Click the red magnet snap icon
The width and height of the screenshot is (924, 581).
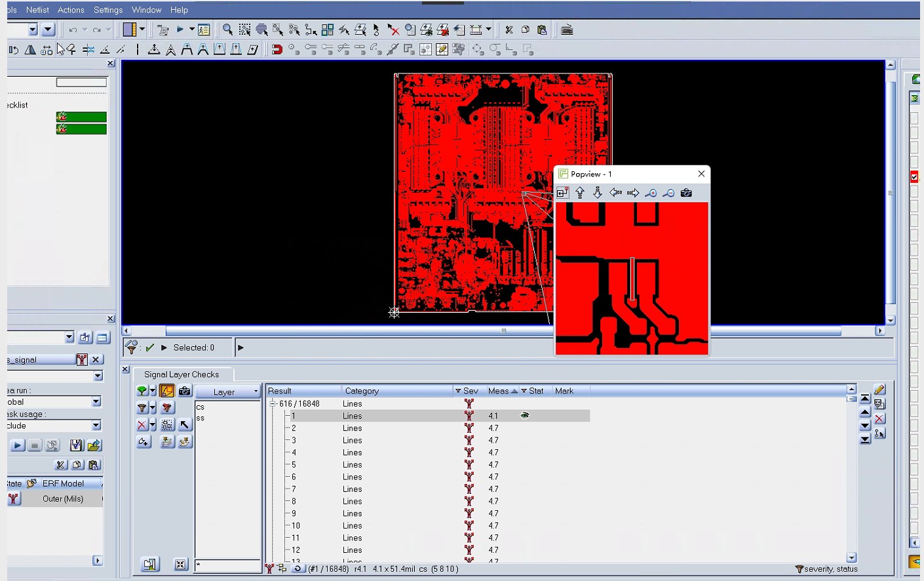[x=277, y=49]
